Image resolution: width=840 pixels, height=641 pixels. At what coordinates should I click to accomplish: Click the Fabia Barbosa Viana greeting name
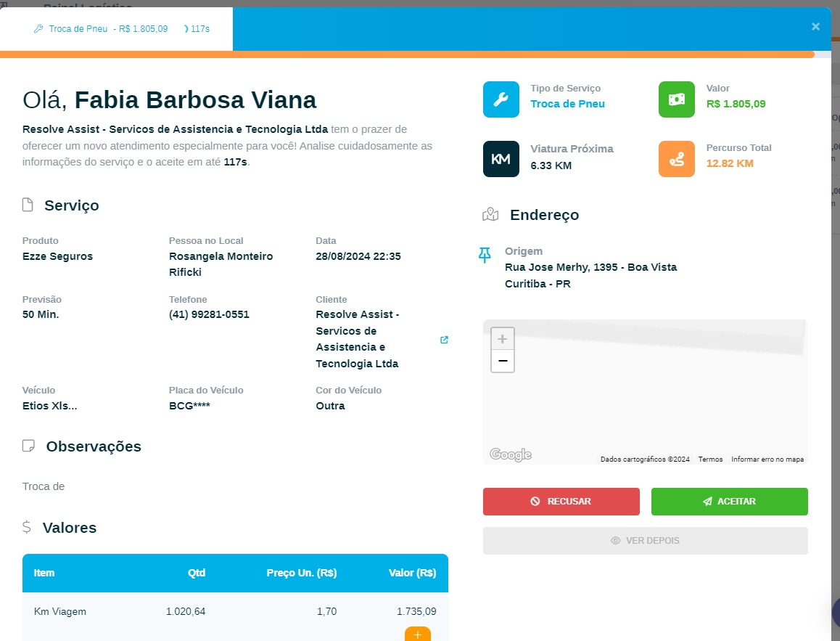[x=196, y=100]
